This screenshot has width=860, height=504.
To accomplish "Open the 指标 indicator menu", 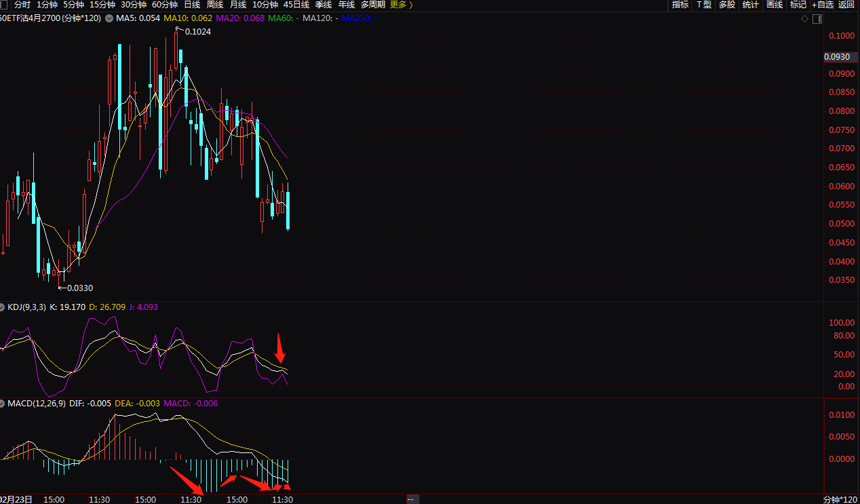I will (x=680, y=5).
